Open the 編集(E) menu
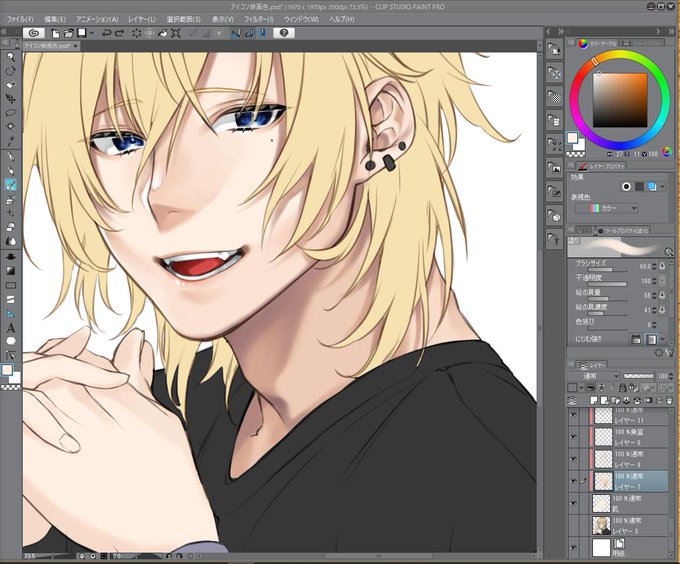Image resolution: width=680 pixels, height=564 pixels. [x=55, y=20]
